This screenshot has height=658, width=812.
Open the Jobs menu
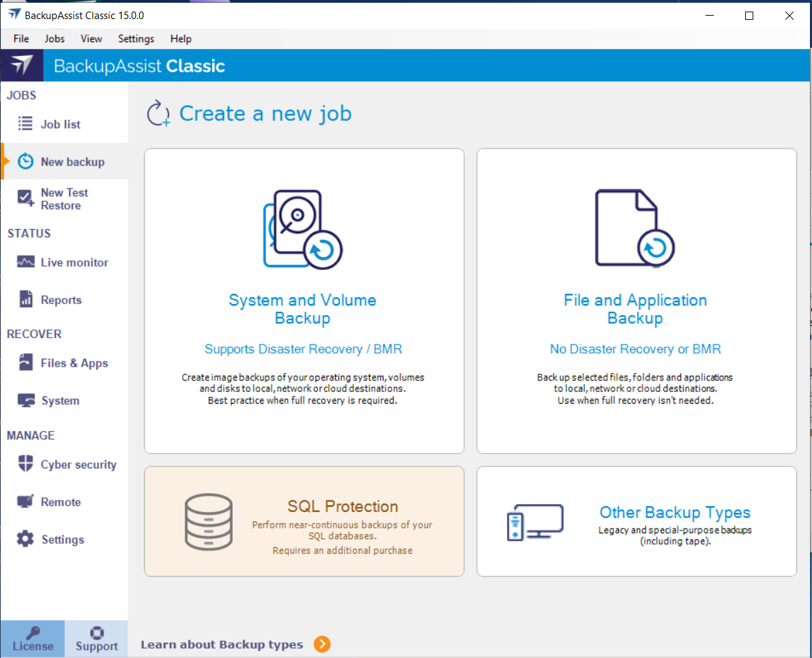pos(55,39)
